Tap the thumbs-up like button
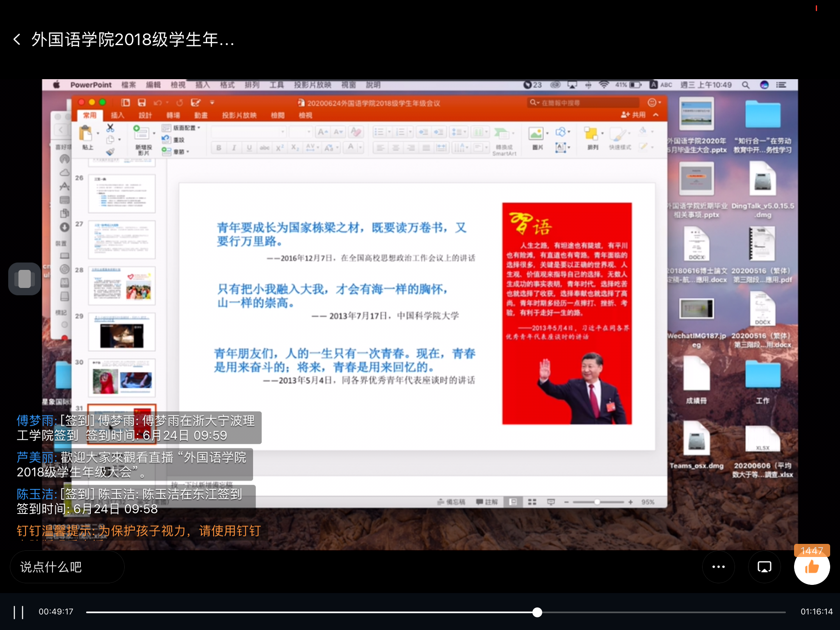Viewport: 840px width, 630px height. click(811, 567)
